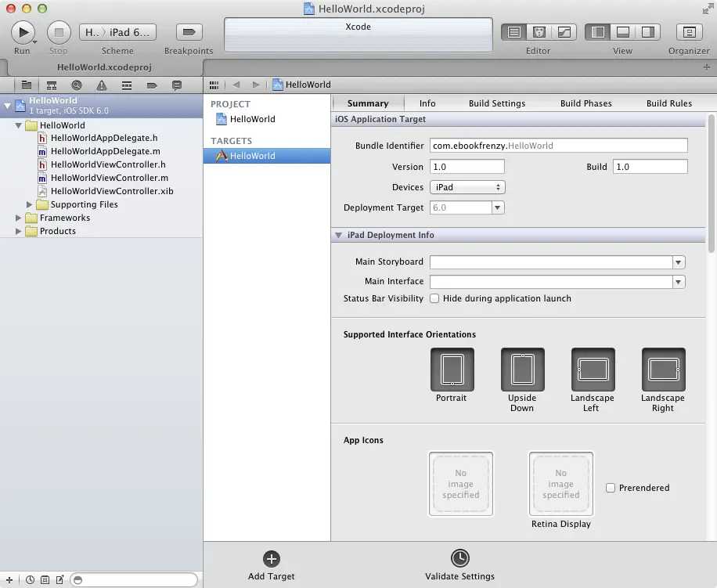Image resolution: width=717 pixels, height=588 pixels.
Task: Click the Run button in the toolbar
Action: [x=23, y=32]
